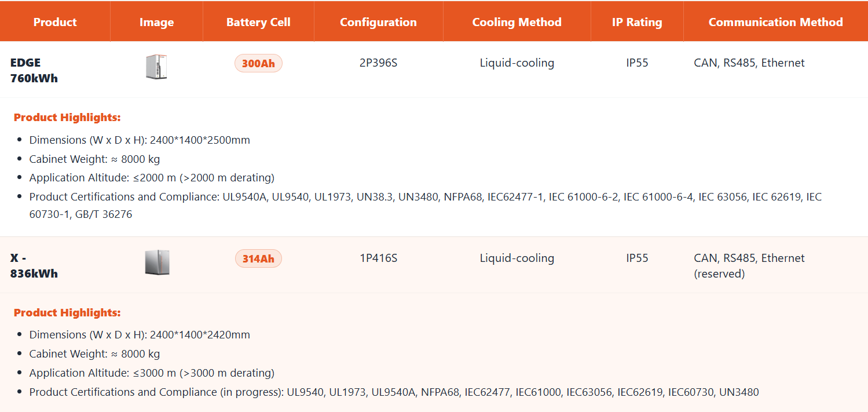Image resolution: width=868 pixels, height=412 pixels.
Task: Click the 'CAN, RS485, Ethernet (reserved)' cell
Action: [749, 265]
